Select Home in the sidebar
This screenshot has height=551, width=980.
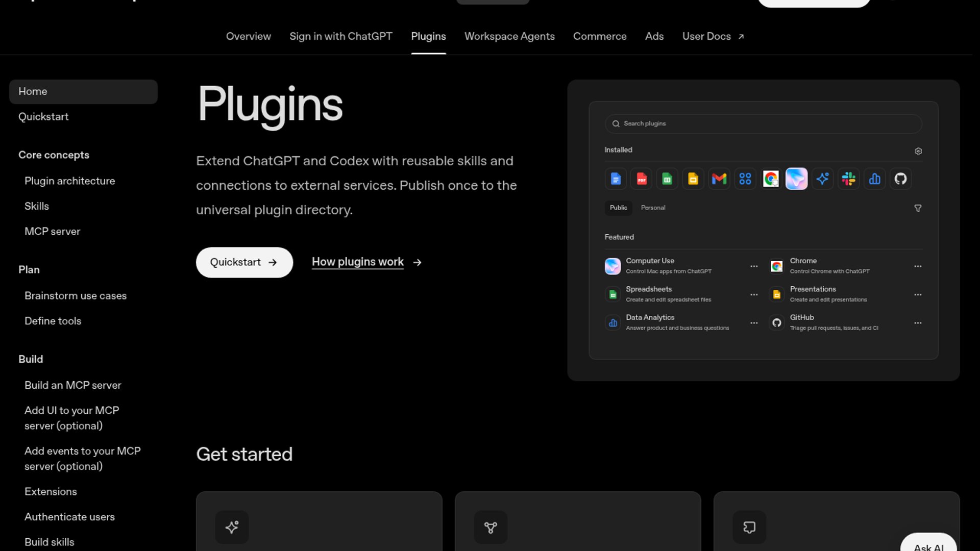[83, 92]
